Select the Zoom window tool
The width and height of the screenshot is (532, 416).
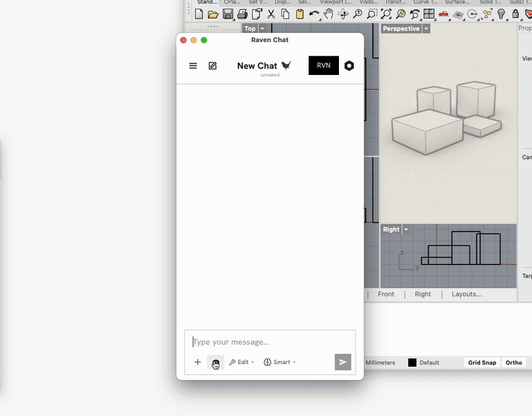point(372,14)
